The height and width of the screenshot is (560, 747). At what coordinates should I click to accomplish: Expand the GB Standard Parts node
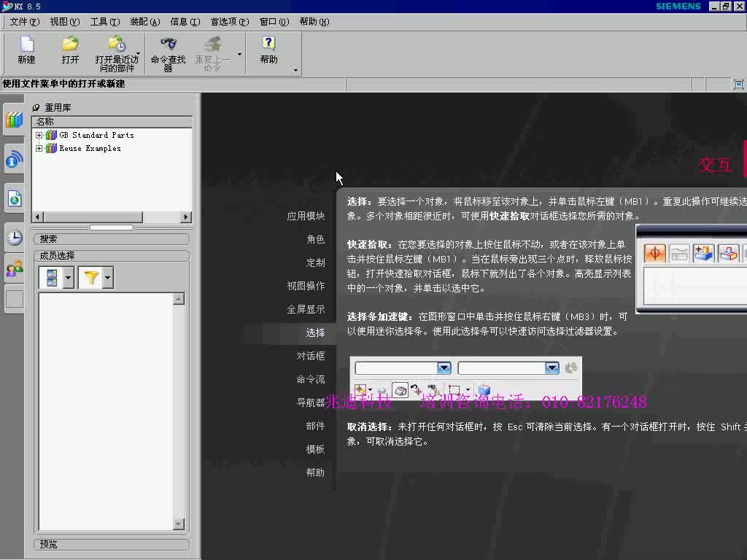click(x=39, y=135)
